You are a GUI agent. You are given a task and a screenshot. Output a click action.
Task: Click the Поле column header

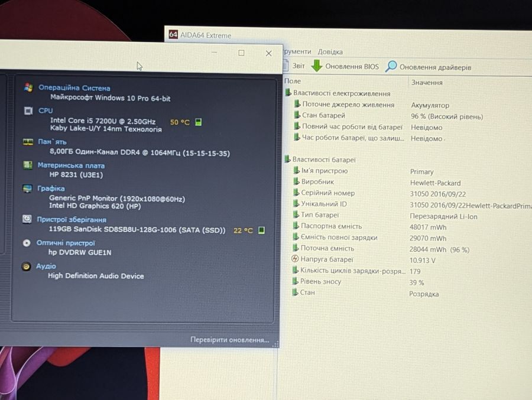pyautogui.click(x=293, y=81)
